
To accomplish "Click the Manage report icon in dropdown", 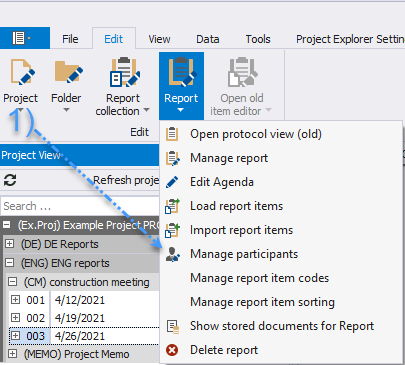I will pos(173,158).
